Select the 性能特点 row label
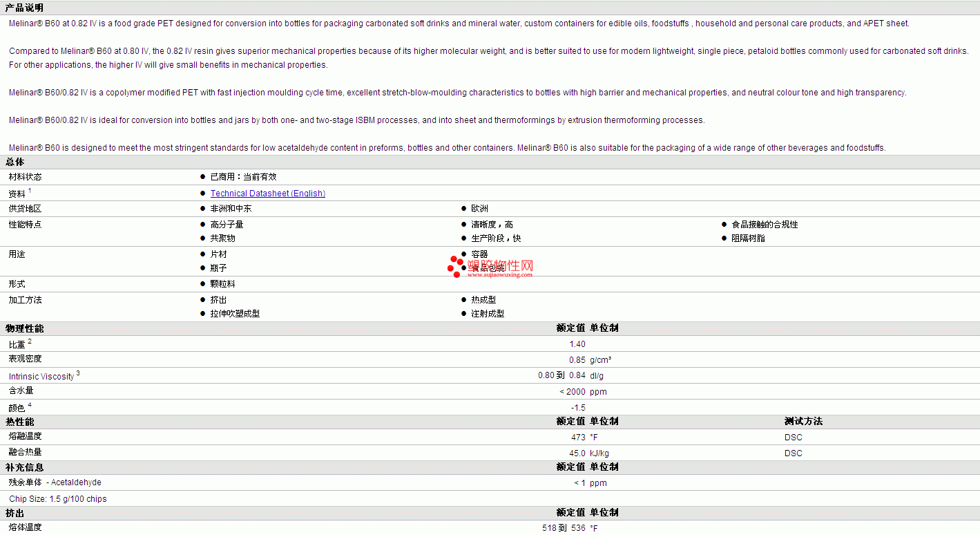Image resolution: width=980 pixels, height=535 pixels. (25, 225)
